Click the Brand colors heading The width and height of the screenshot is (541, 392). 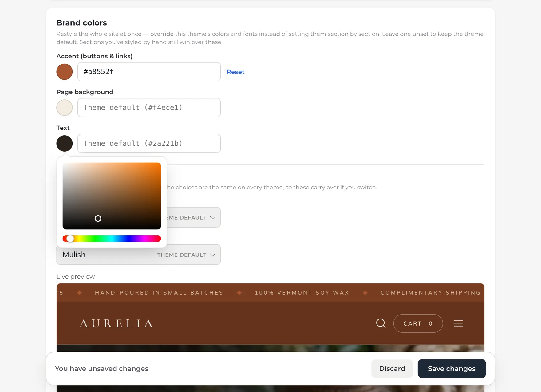coord(82,23)
